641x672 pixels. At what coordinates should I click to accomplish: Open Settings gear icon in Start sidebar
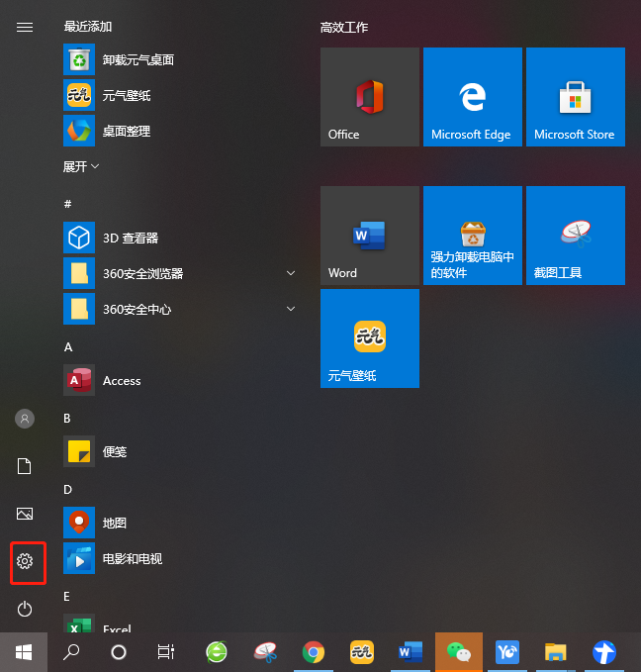tap(25, 561)
